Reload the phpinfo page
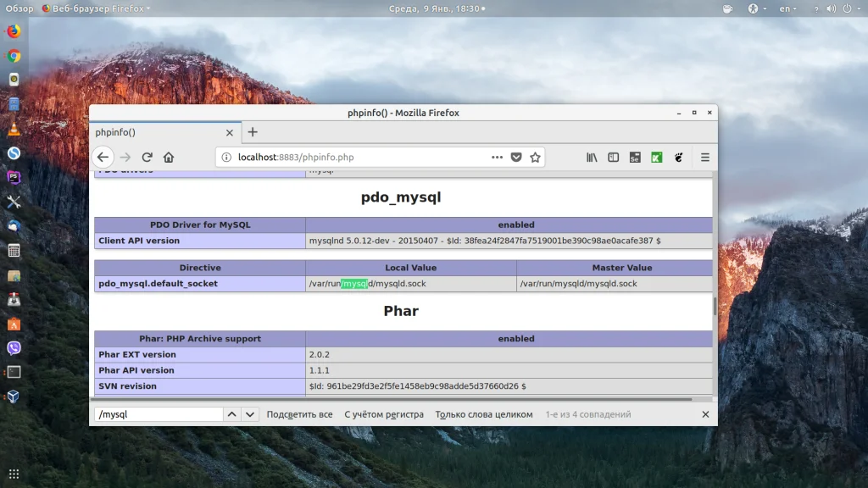Screen dimensions: 868x488 pos(147,158)
